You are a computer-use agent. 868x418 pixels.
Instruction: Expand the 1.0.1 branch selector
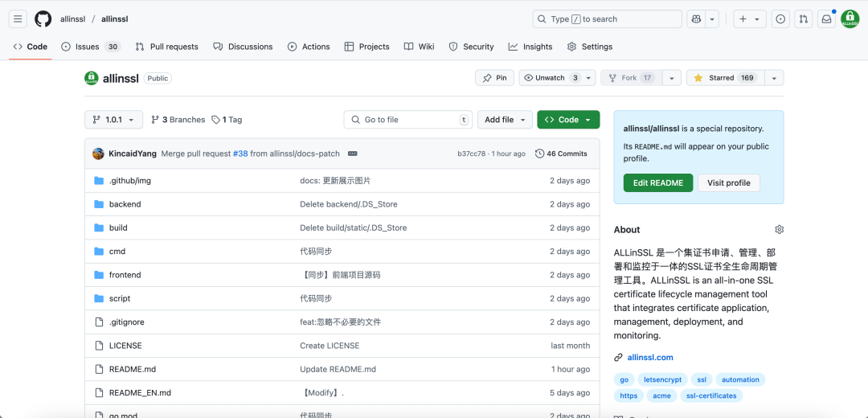[x=113, y=120]
